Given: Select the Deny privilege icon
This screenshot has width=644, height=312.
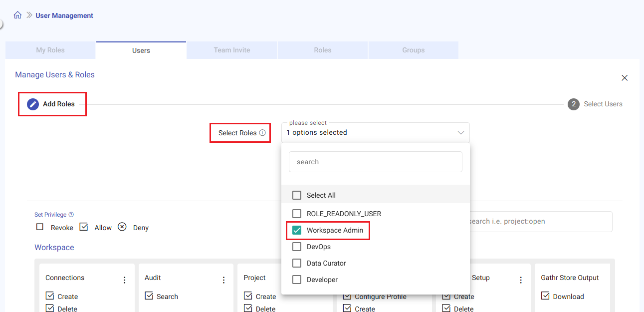Looking at the screenshot, I should pyautogui.click(x=122, y=227).
